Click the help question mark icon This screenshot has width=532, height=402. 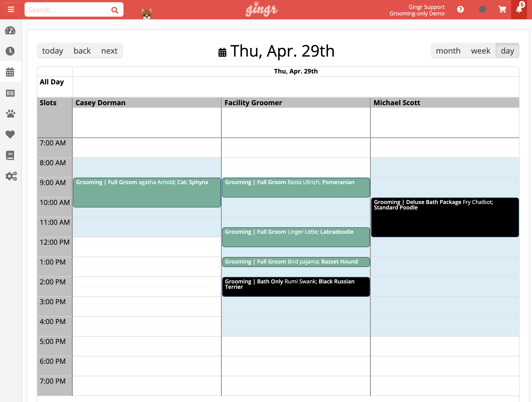coord(460,10)
